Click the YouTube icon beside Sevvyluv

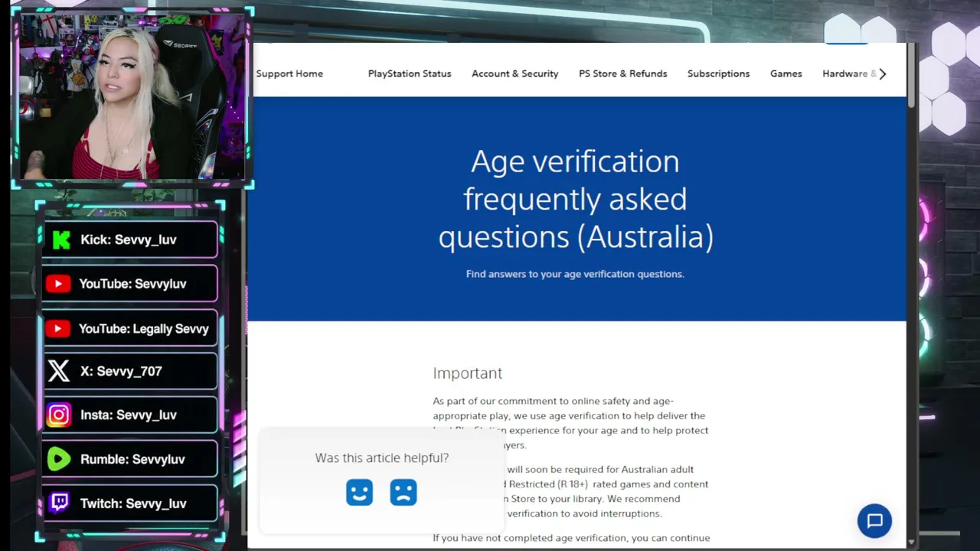pos(58,284)
